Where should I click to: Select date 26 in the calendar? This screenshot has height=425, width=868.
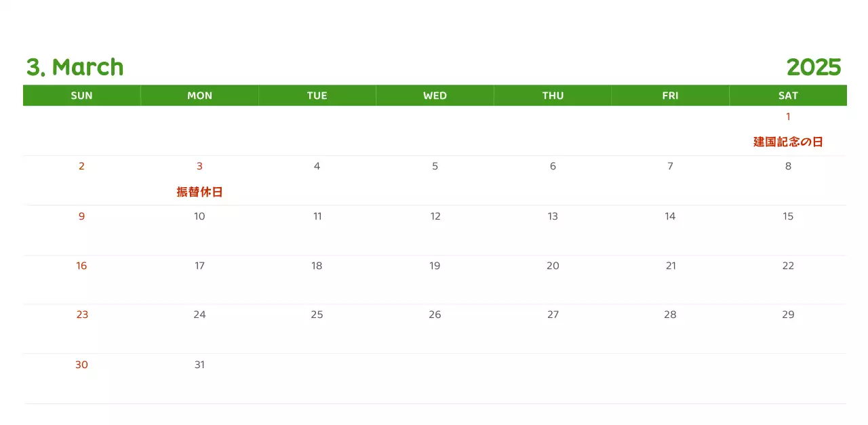tap(435, 315)
